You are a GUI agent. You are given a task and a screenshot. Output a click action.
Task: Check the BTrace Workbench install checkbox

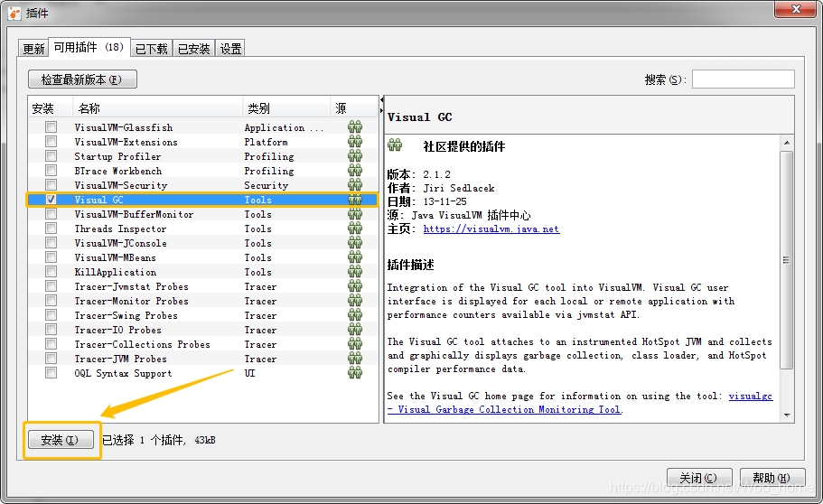click(x=51, y=171)
